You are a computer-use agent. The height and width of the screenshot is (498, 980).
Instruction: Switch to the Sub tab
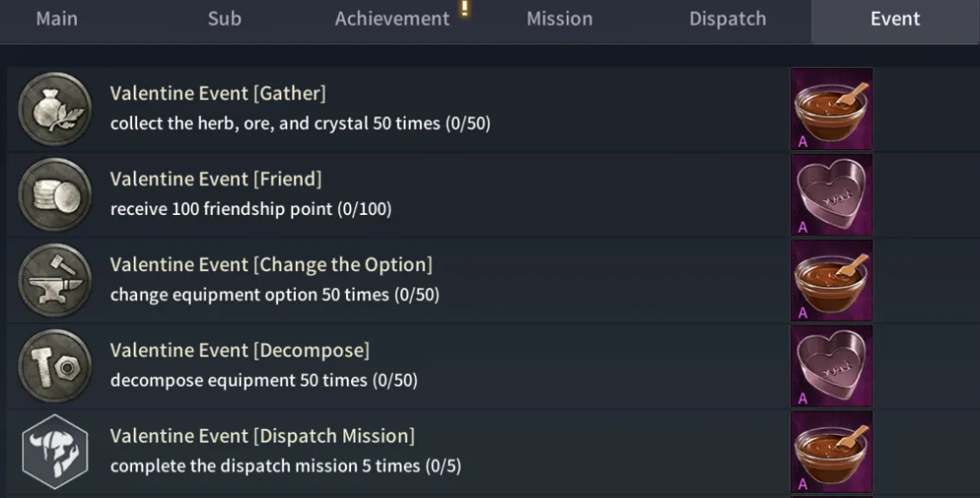[224, 19]
